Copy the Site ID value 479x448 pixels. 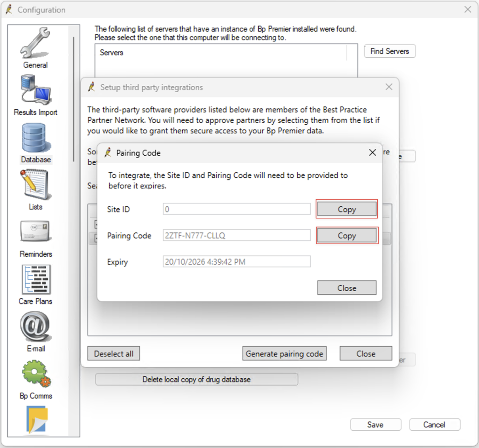click(347, 209)
